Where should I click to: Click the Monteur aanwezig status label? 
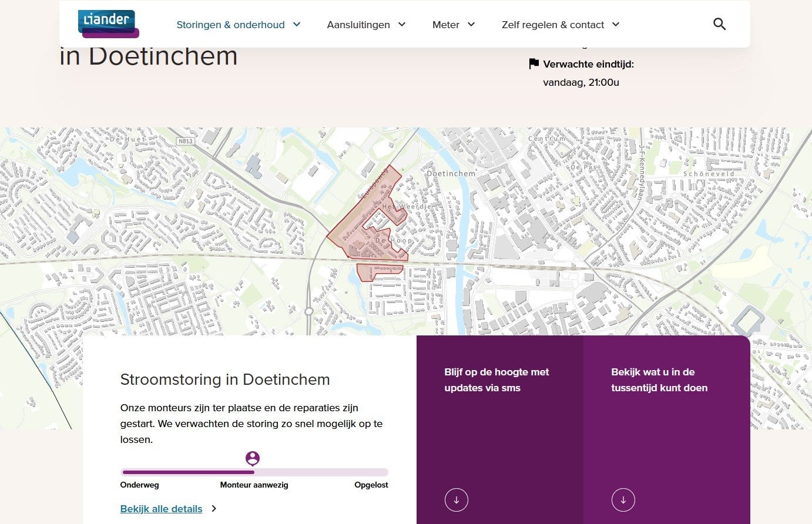[254, 485]
